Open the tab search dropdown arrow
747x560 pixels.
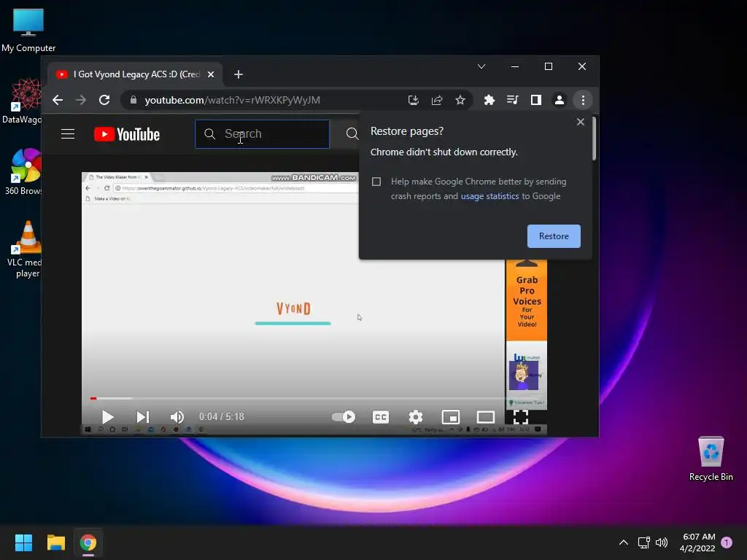[x=481, y=66]
